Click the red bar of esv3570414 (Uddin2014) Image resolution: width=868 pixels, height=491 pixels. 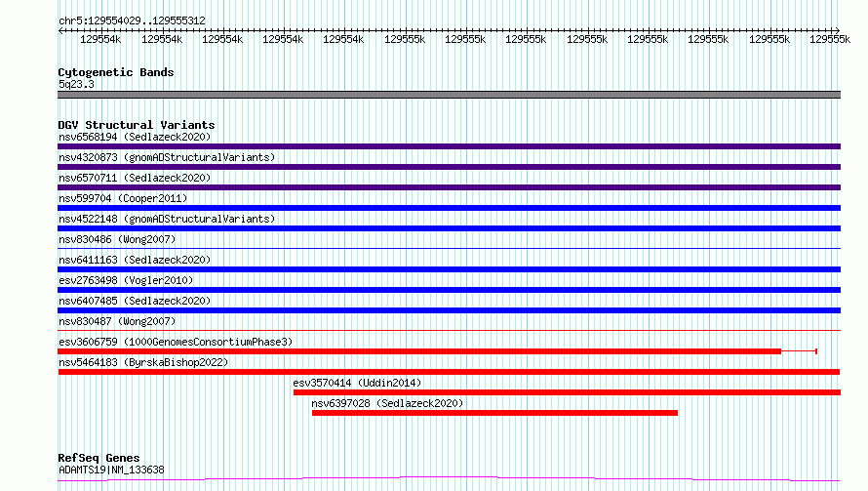click(x=567, y=392)
